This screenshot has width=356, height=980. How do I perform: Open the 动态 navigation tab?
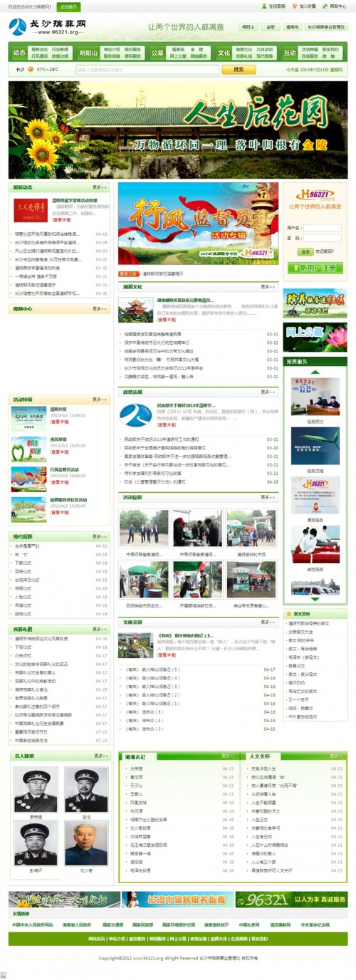[x=19, y=53]
